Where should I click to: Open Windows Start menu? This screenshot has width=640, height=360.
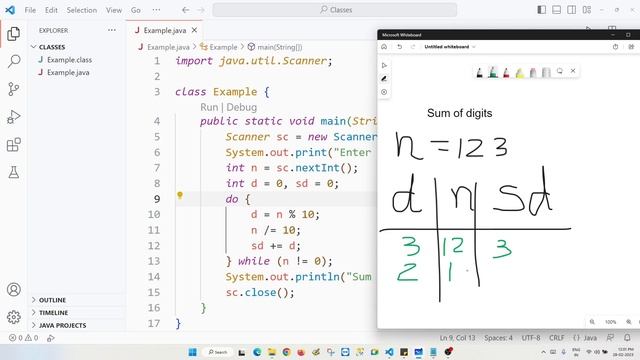point(192,352)
